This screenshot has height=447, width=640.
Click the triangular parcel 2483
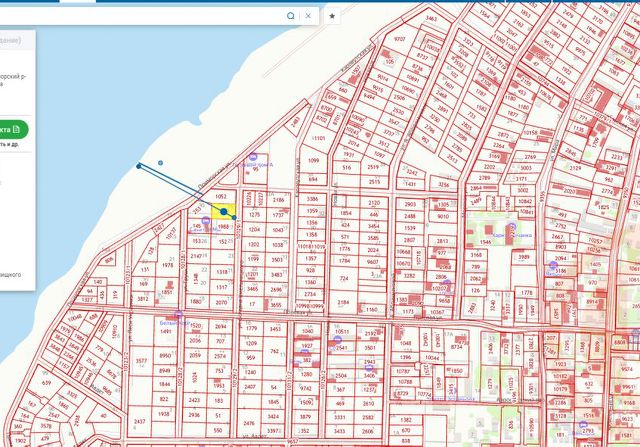click(296, 121)
